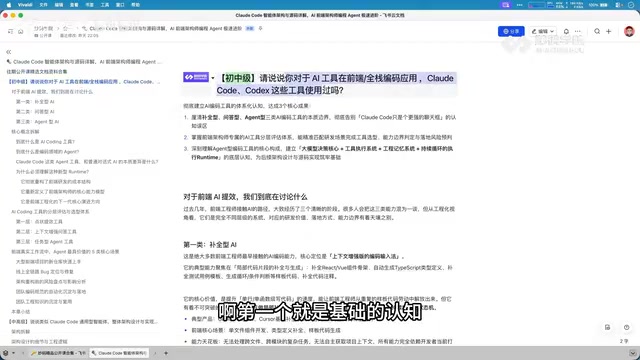This screenshot has width=640, height=360.
Task: Click the purple screen-recording menu bar icon
Action: [506, 5]
